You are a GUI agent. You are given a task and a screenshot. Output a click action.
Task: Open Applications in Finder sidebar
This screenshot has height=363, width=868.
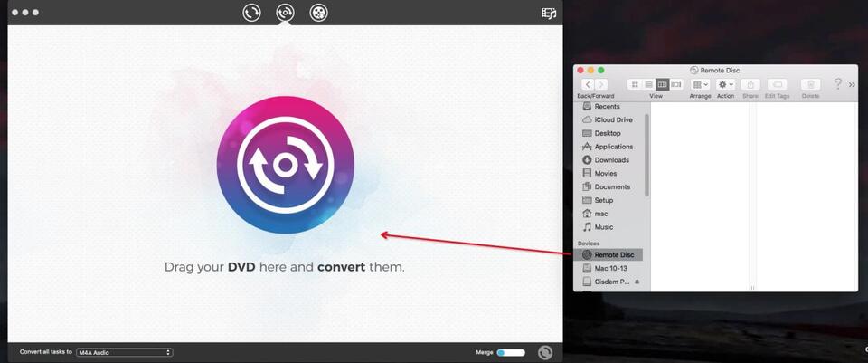613,147
